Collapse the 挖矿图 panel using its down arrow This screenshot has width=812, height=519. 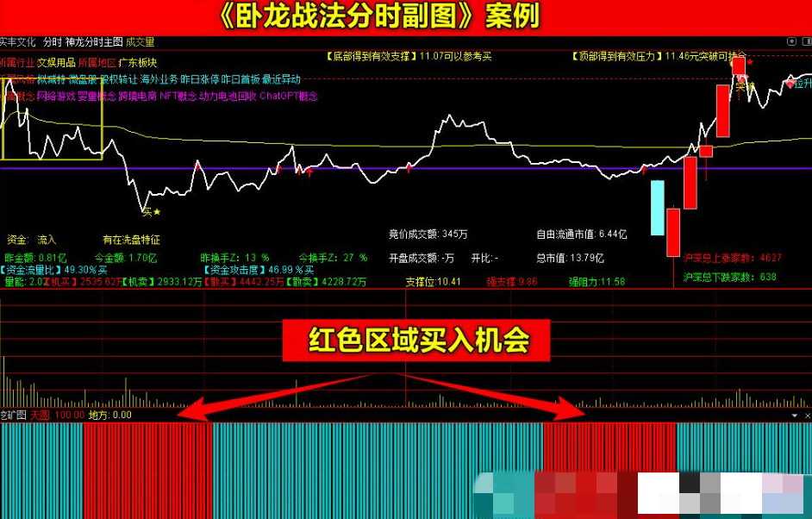click(x=795, y=416)
